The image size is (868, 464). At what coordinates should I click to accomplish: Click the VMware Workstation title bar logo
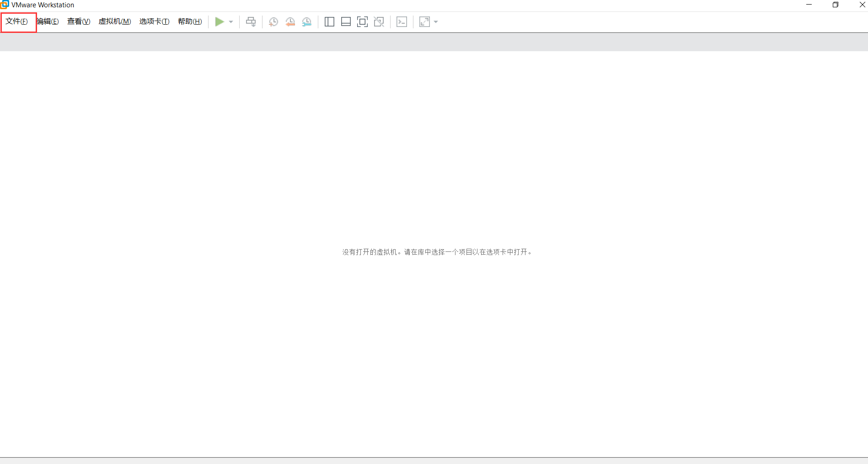point(5,5)
